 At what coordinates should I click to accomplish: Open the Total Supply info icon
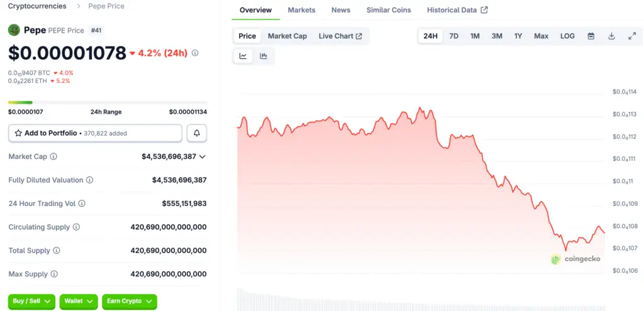point(57,250)
